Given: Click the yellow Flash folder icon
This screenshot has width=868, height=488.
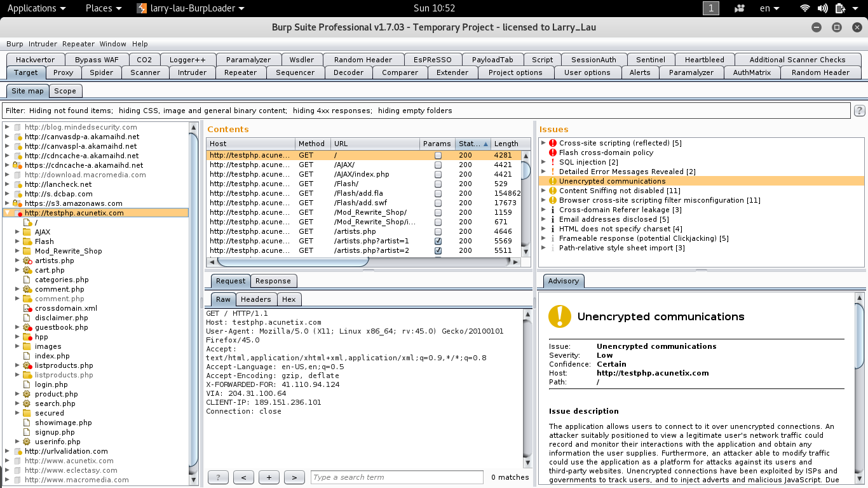Looking at the screenshot, I should [27, 241].
